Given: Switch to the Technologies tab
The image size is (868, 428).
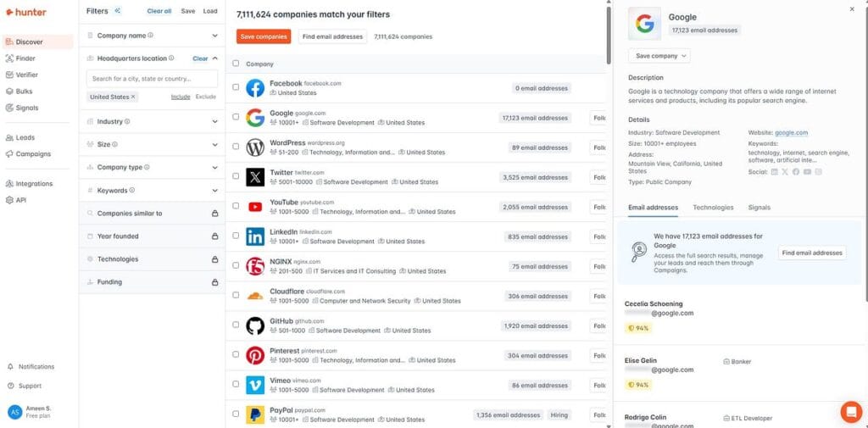Looking at the screenshot, I should [x=713, y=208].
